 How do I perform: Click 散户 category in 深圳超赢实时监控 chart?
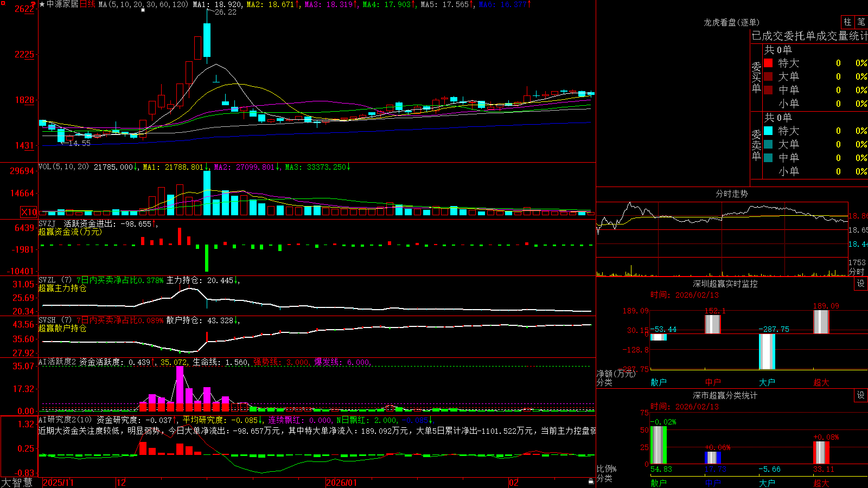pyautogui.click(x=659, y=382)
